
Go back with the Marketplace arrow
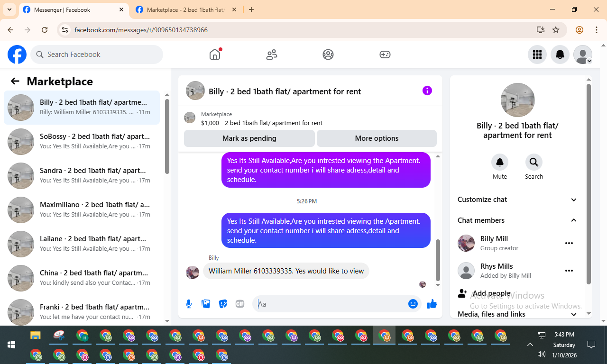pos(15,81)
